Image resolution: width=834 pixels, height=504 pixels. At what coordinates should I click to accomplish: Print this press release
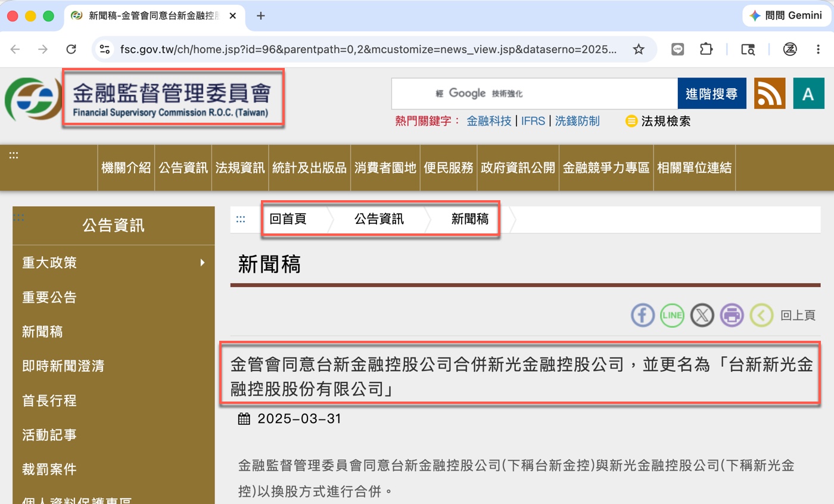[732, 315]
